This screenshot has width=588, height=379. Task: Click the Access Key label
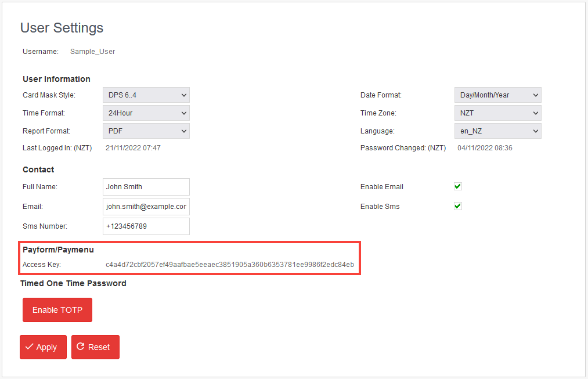coord(42,265)
